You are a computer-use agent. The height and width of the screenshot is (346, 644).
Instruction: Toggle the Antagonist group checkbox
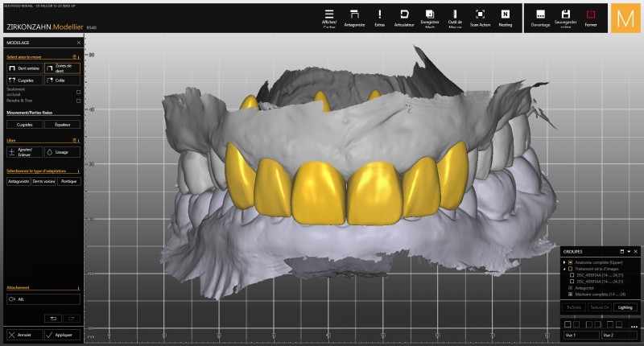(570, 288)
